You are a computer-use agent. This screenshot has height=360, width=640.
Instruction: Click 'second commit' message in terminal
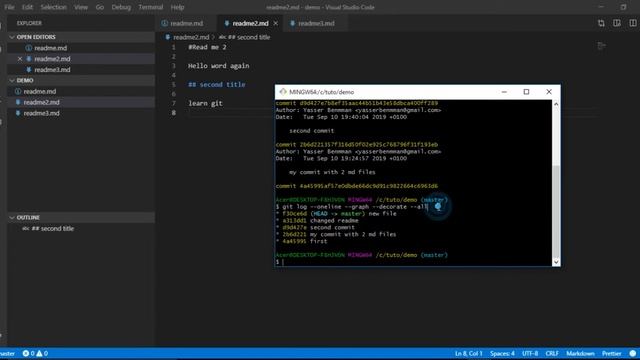311,131
